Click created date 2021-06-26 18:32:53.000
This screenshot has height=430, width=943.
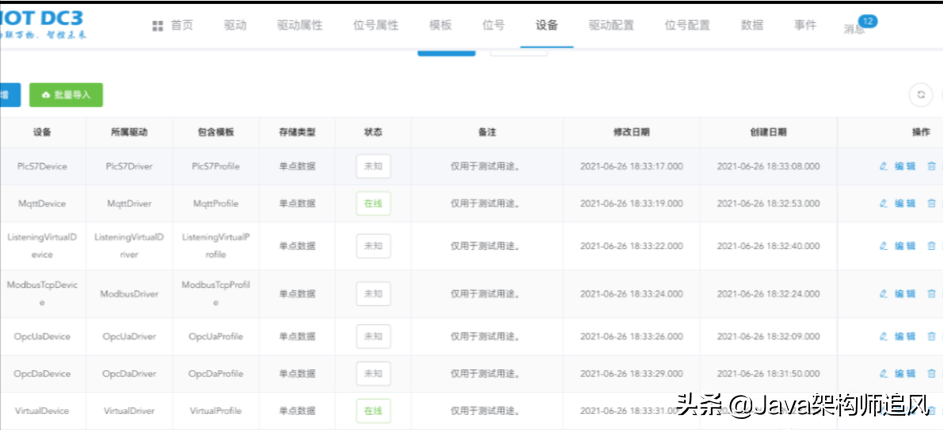coord(768,203)
